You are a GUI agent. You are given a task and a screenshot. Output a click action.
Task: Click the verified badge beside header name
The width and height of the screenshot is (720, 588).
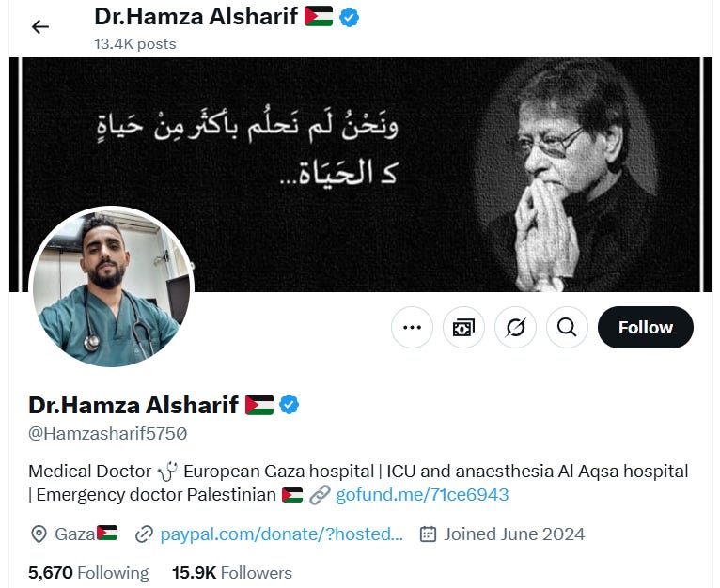349,18
